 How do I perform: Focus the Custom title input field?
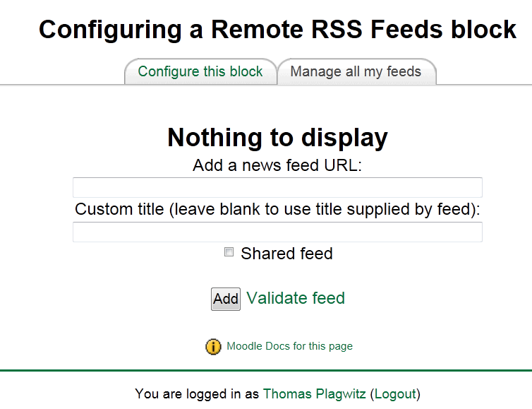pyautogui.click(x=277, y=232)
